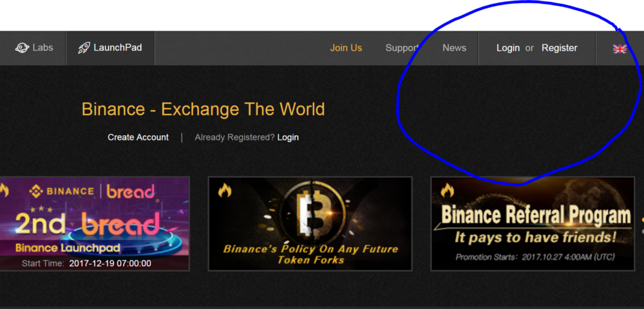Click flame icon on Token Forks banner
Screen dimensions: 644x309
pos(224,190)
